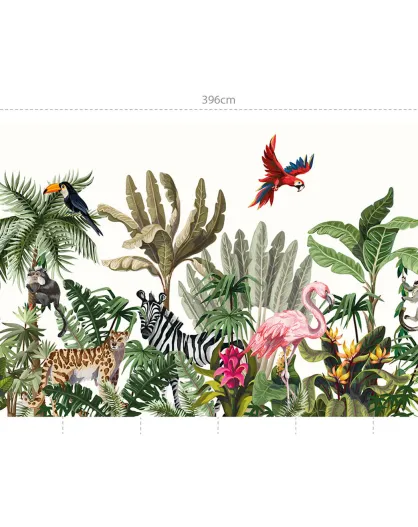Select the large green banana leaves at right

(x=363, y=242)
